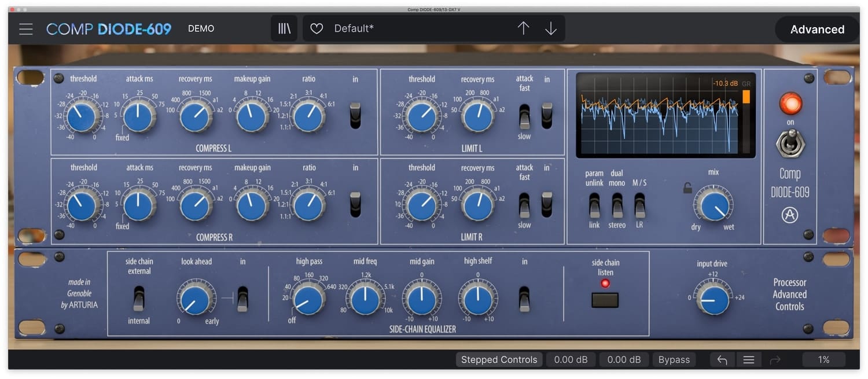The height and width of the screenshot is (379, 868).
Task: Click the undo arrow icon
Action: 722,360
